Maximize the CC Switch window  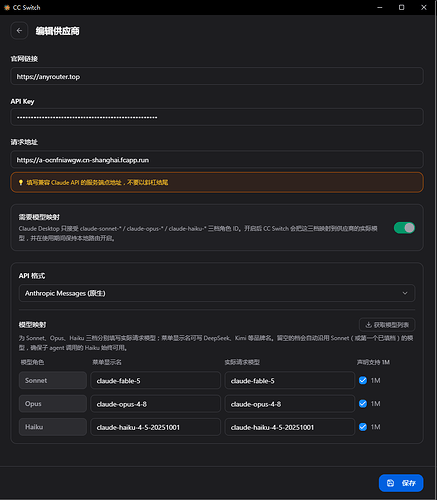click(x=402, y=7)
